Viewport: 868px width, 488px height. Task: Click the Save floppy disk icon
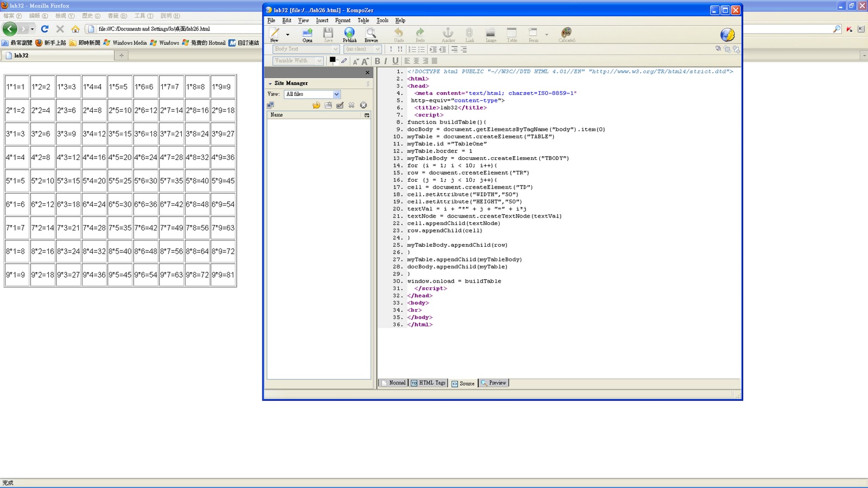tap(328, 35)
